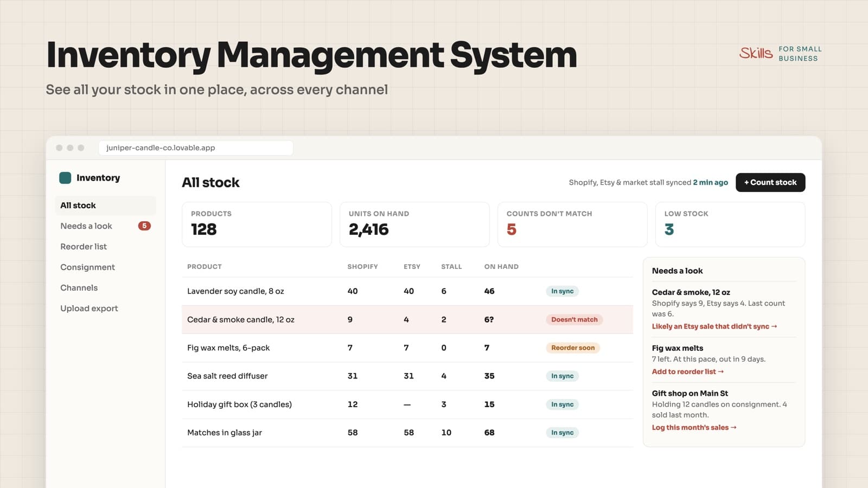Click the Products 128 summary card
The image size is (868, 488).
coord(257,224)
